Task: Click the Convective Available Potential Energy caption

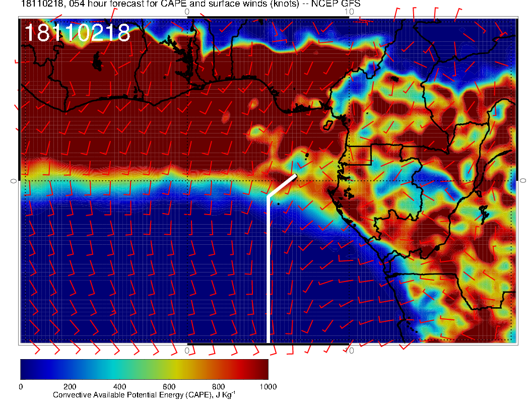Action: click(144, 395)
